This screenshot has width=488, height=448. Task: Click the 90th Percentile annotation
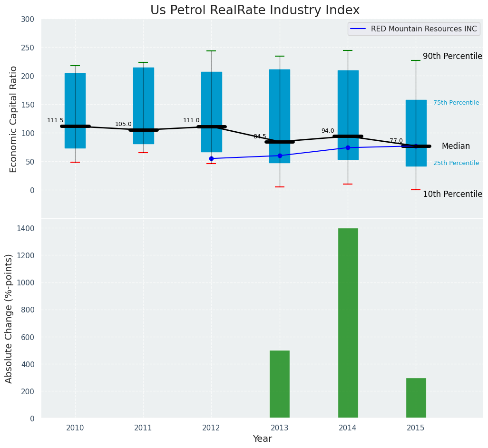coord(452,57)
